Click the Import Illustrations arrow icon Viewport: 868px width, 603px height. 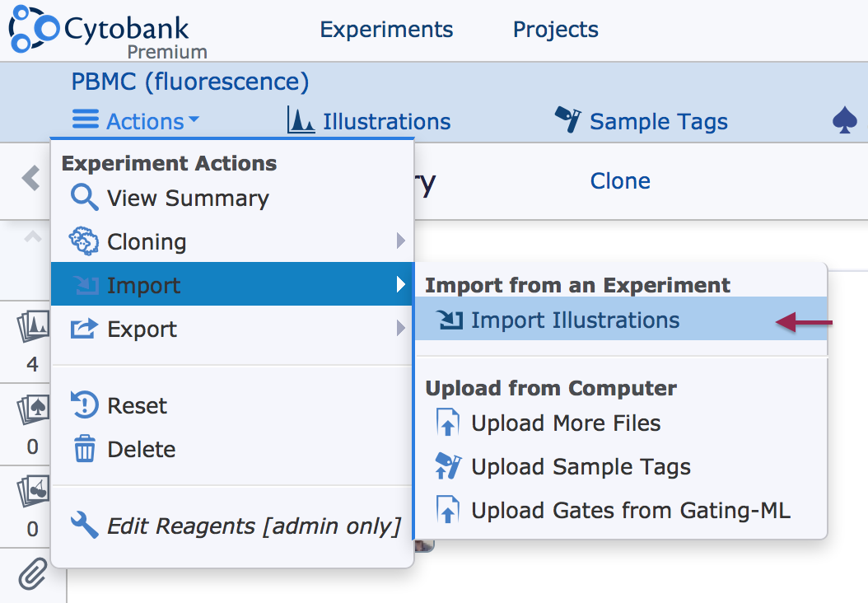pyautogui.click(x=450, y=320)
